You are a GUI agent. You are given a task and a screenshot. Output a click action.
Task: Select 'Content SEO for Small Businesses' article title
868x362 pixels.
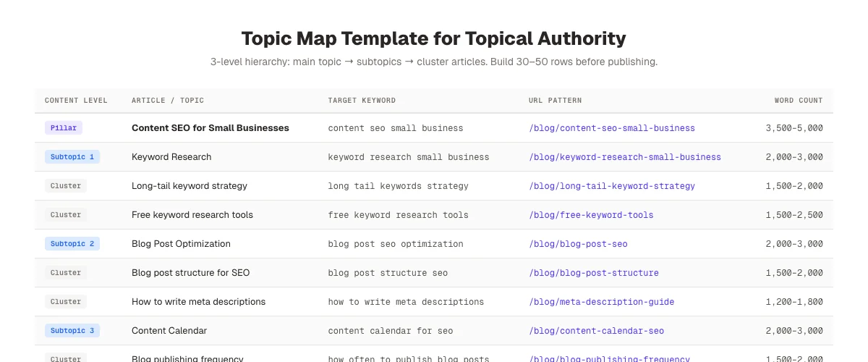pos(210,128)
